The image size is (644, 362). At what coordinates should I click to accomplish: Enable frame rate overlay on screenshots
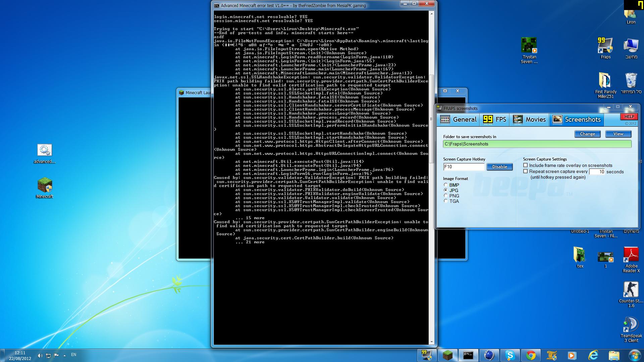click(526, 165)
